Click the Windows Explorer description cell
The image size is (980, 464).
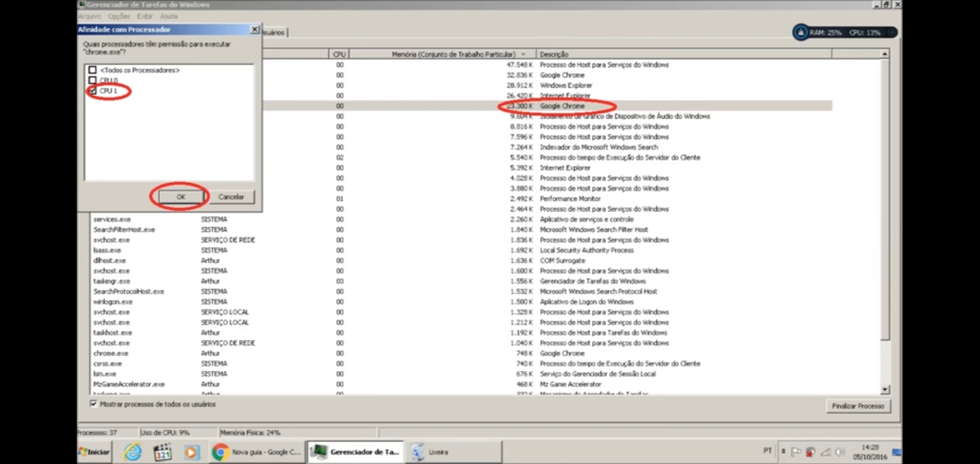(x=565, y=85)
